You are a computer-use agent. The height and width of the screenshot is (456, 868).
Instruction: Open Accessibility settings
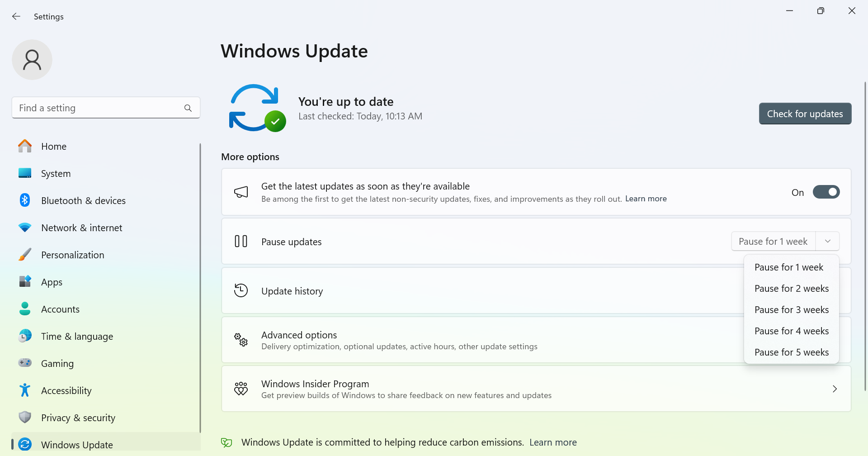pyautogui.click(x=105, y=390)
